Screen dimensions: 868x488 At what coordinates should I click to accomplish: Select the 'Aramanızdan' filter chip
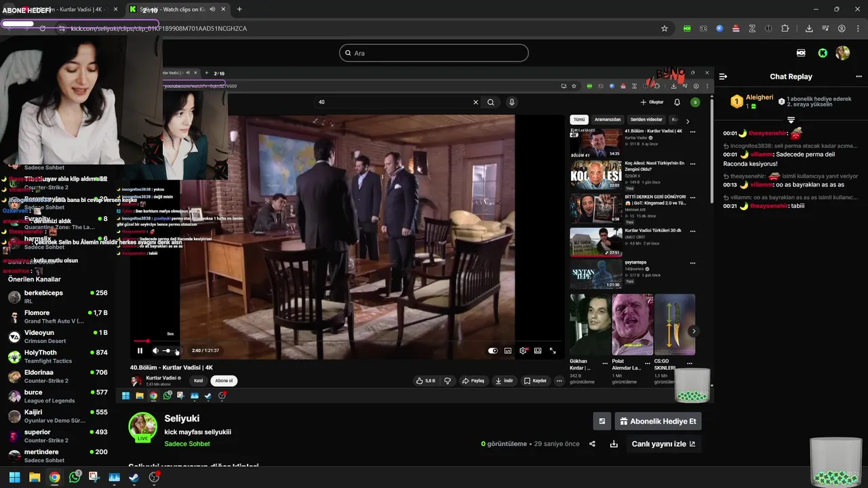click(608, 119)
